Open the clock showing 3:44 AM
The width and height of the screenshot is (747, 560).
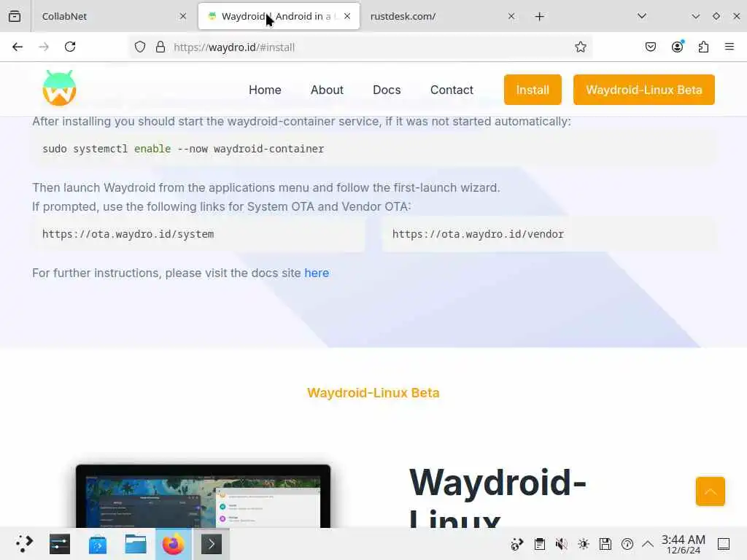click(683, 544)
